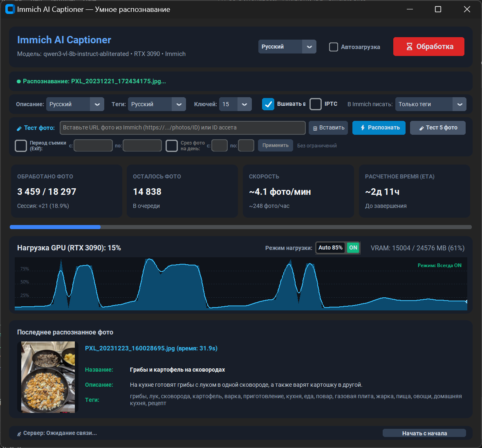
Task: Expand the В Immich писать dropdown
Action: [430, 104]
